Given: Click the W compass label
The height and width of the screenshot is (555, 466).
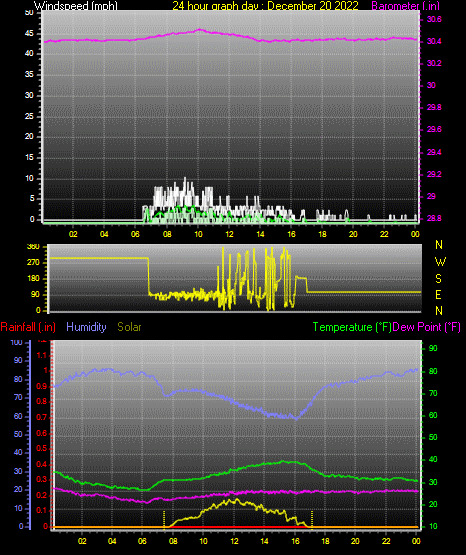Looking at the screenshot, I should coord(440,262).
